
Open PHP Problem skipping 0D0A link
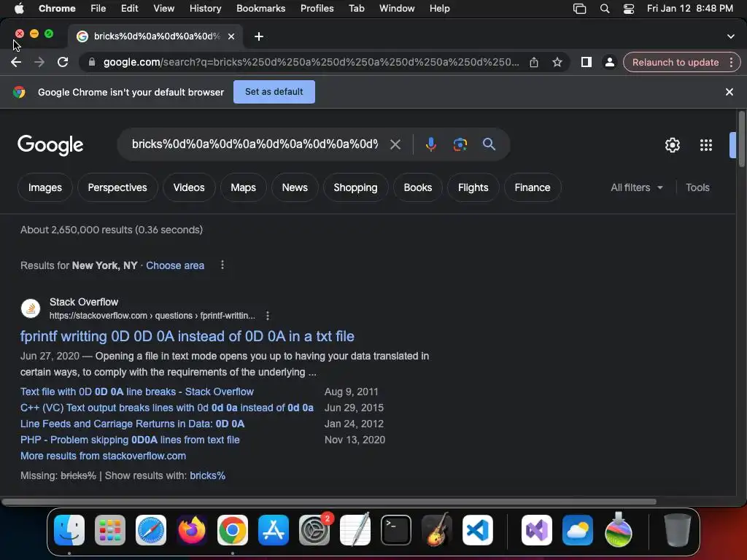pos(130,440)
